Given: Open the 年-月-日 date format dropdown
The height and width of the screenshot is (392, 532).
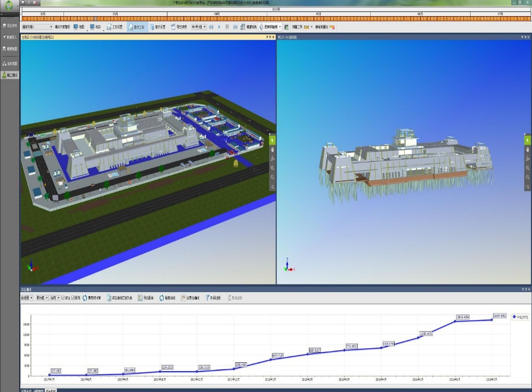Looking at the screenshot, I should (x=204, y=27).
